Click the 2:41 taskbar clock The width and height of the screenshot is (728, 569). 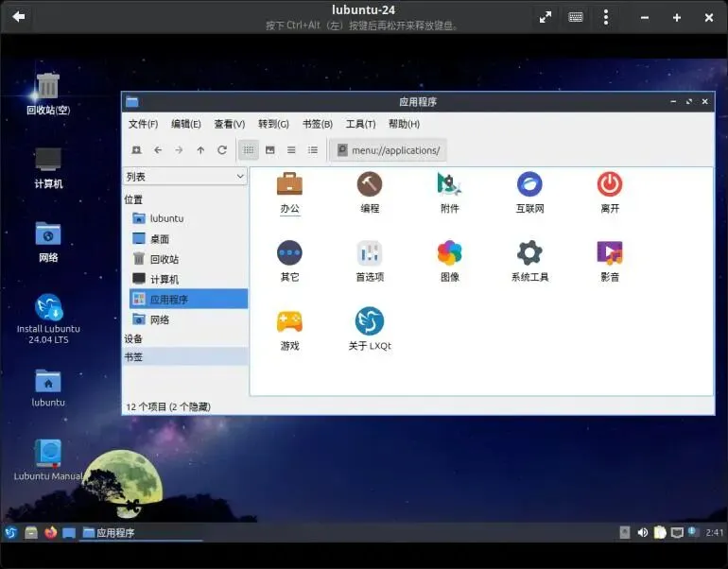click(x=715, y=532)
